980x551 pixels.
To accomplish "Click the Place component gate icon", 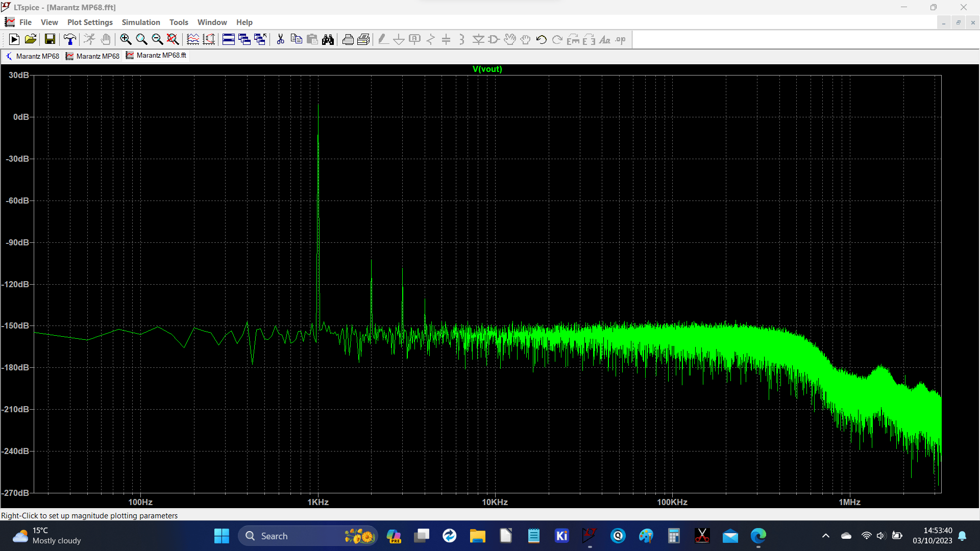I will pos(494,39).
